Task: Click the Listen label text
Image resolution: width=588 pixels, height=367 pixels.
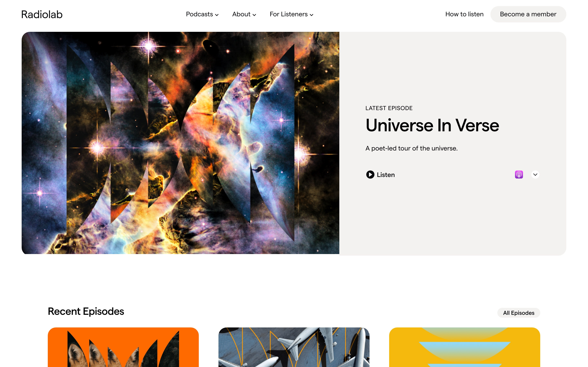Action: coord(386,175)
